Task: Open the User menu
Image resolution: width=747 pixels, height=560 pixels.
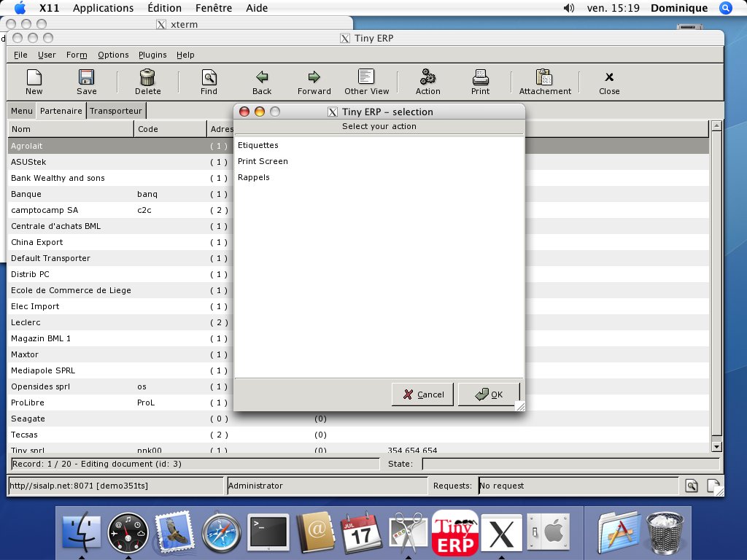Action: (x=47, y=55)
